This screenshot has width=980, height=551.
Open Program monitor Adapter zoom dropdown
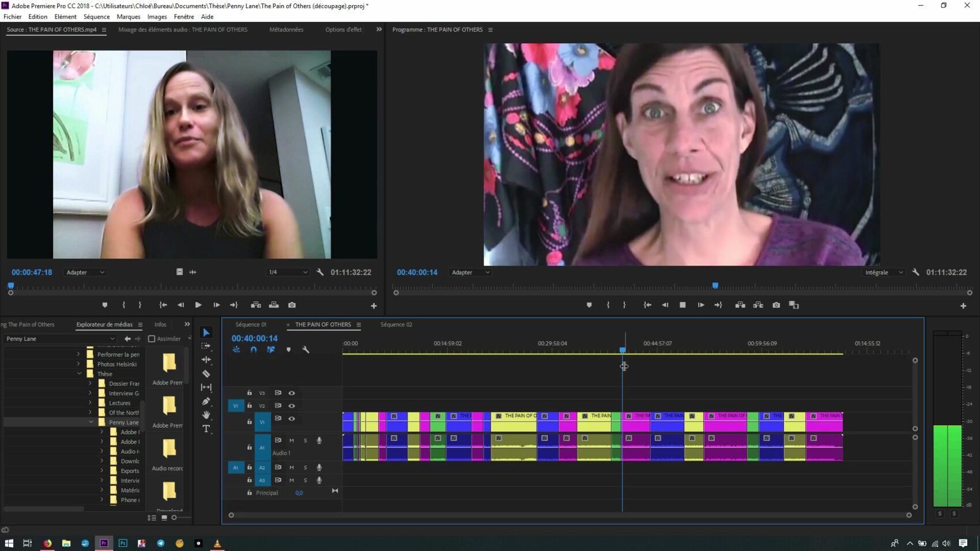click(470, 272)
